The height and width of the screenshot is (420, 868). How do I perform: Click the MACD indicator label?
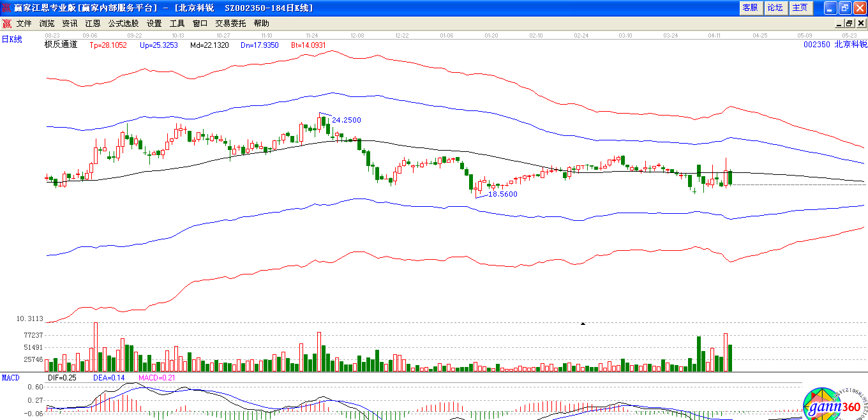(x=10, y=378)
